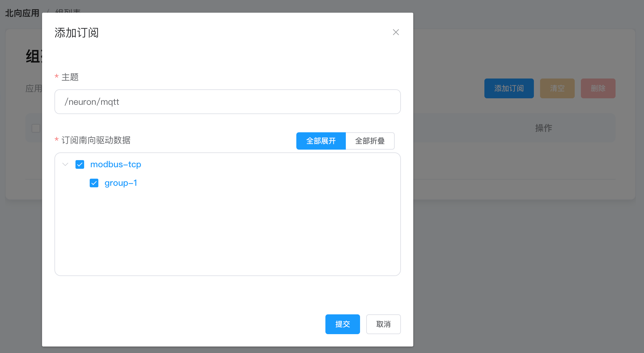This screenshot has width=644, height=353.
Task: Uncheck the modbus-tcp checkbox
Action: point(80,164)
